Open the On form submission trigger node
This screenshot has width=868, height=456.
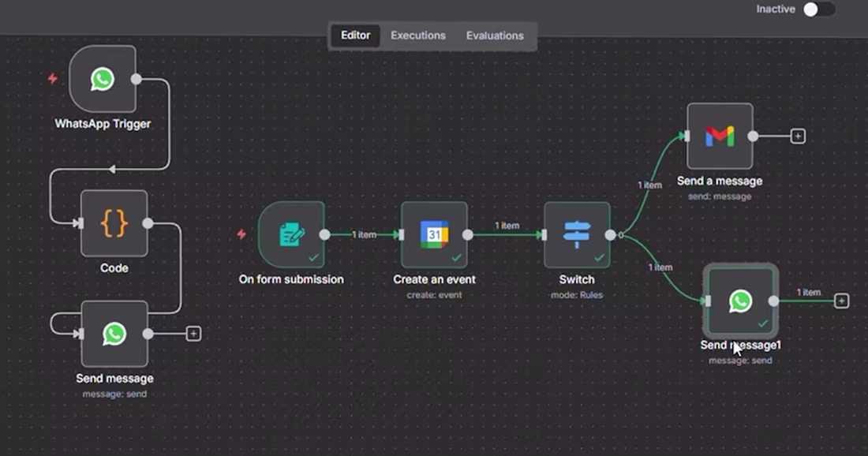click(291, 234)
